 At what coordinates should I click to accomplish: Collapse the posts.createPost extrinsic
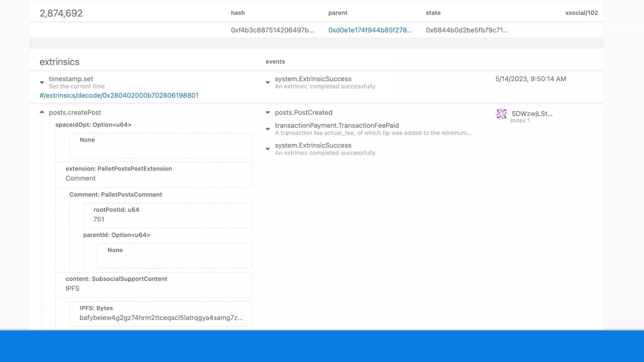click(x=42, y=112)
